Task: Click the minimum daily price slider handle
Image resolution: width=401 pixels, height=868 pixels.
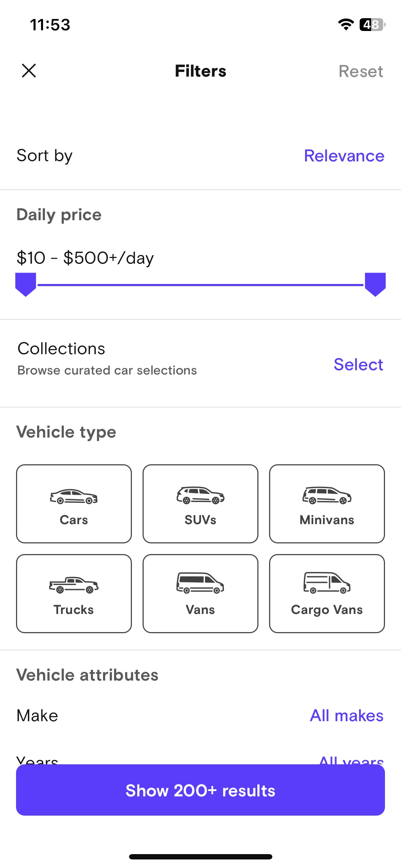Action: click(x=26, y=285)
